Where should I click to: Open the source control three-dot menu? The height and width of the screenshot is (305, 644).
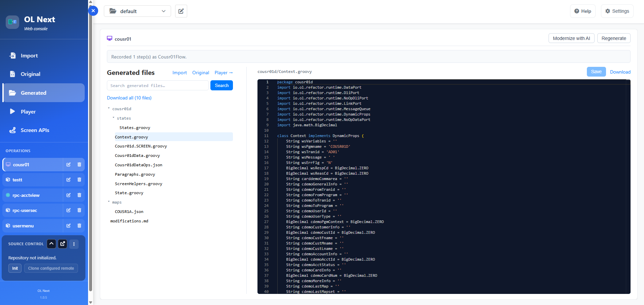click(74, 244)
